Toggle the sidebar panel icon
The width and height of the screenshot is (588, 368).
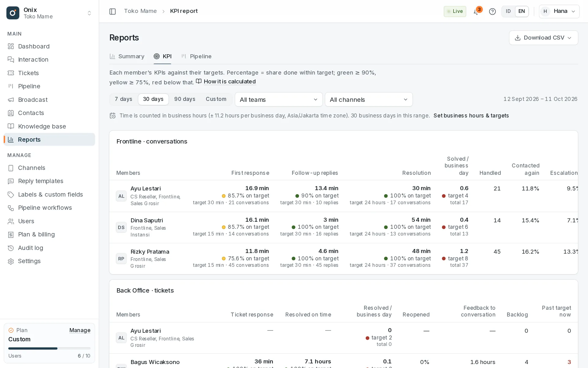pos(113,11)
